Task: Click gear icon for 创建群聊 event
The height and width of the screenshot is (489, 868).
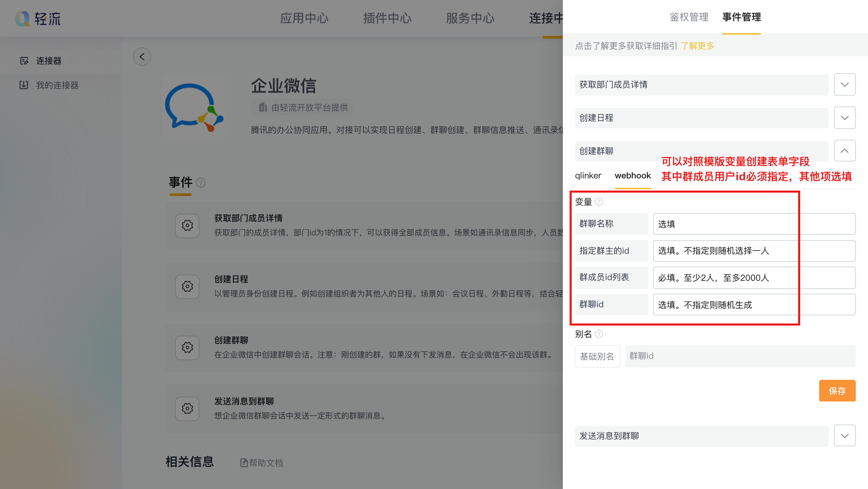Action: point(187,348)
